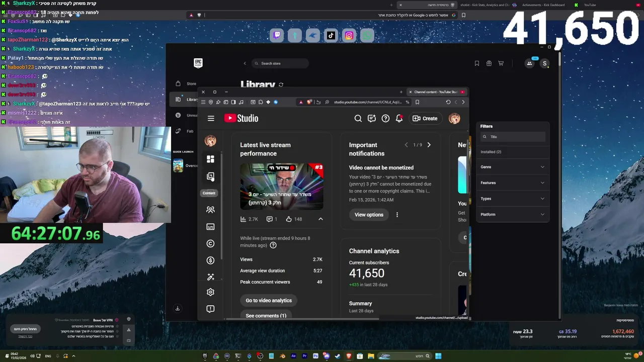This screenshot has height=362, width=644.
Task: Click Go to video analytics
Action: [269, 301]
